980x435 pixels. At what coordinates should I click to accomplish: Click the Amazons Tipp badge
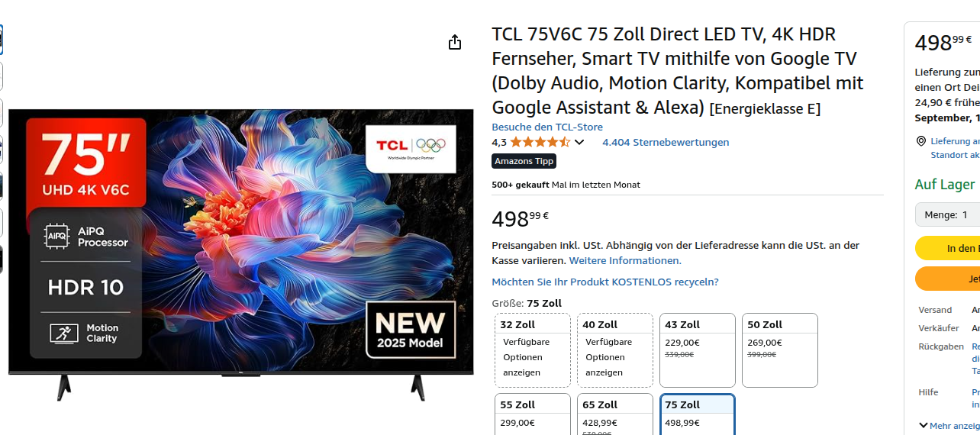[524, 161]
